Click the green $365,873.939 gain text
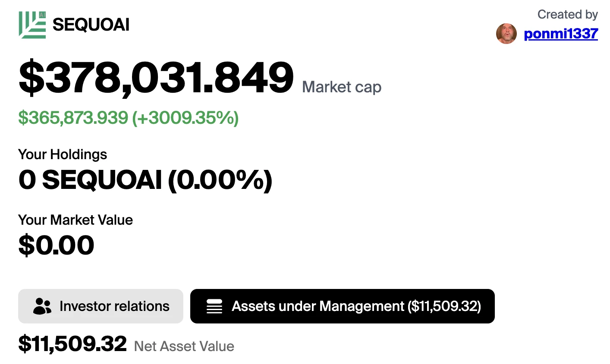The width and height of the screenshot is (610, 364). 73,118
